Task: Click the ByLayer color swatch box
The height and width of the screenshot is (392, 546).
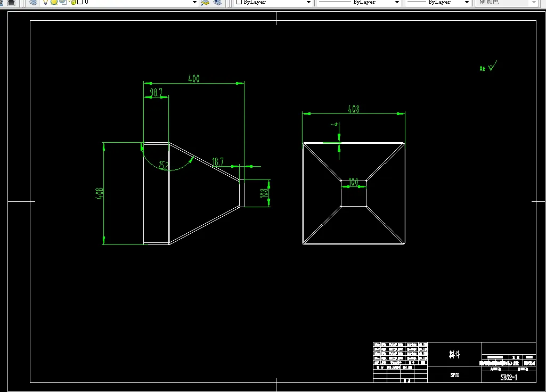Action: click(239, 2)
